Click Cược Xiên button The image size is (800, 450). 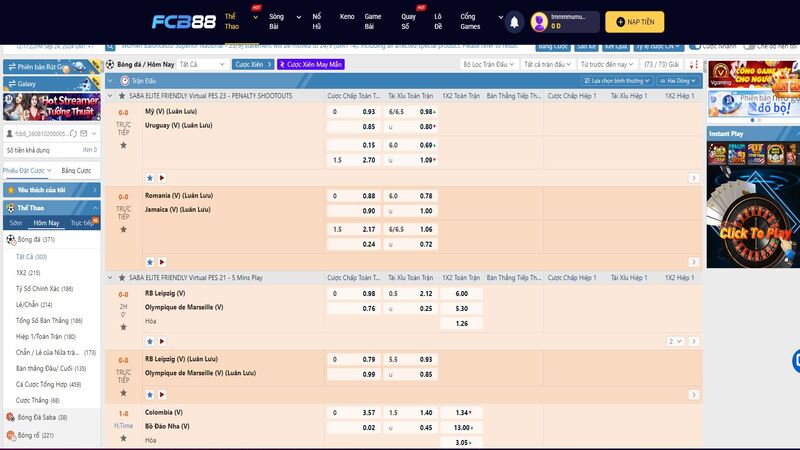[x=253, y=64]
